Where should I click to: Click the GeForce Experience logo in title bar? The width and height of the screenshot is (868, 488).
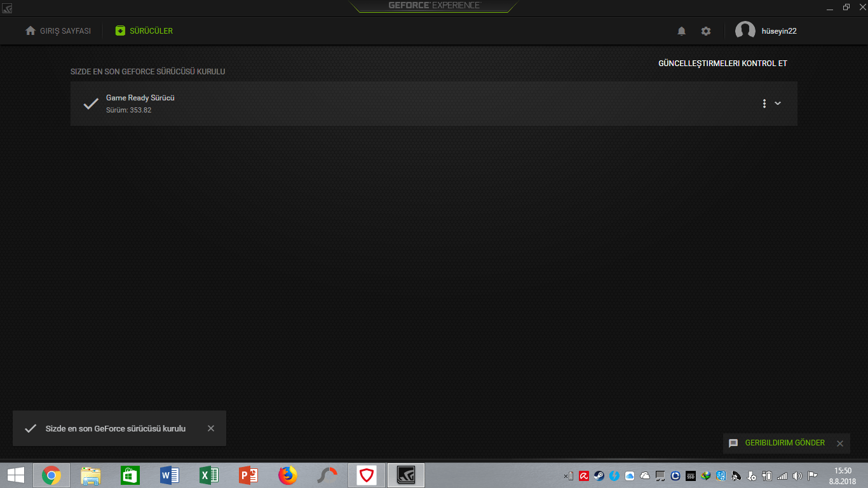pos(435,6)
